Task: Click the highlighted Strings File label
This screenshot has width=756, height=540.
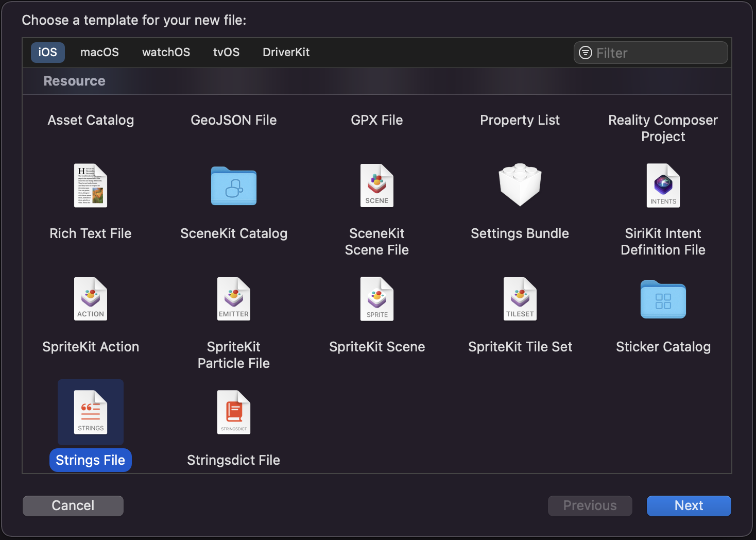Action: [91, 460]
